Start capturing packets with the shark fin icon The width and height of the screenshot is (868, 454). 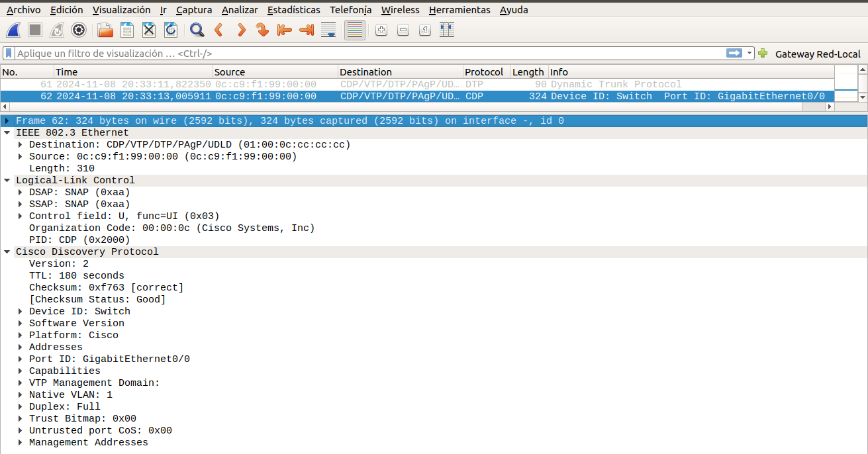click(14, 30)
